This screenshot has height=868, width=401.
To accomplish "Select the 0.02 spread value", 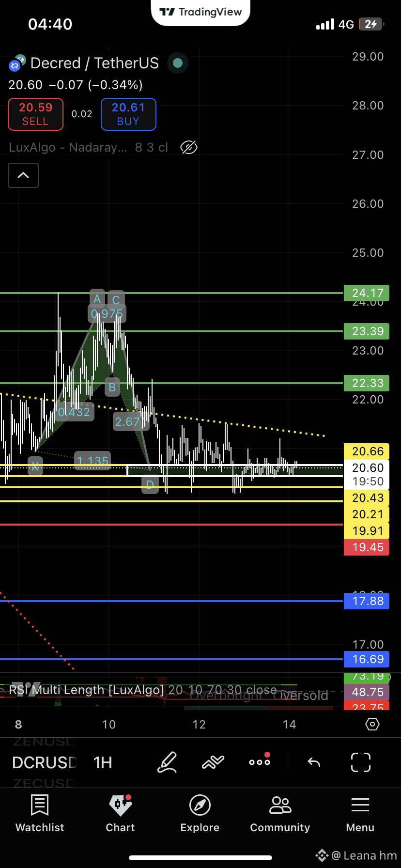I will (82, 114).
